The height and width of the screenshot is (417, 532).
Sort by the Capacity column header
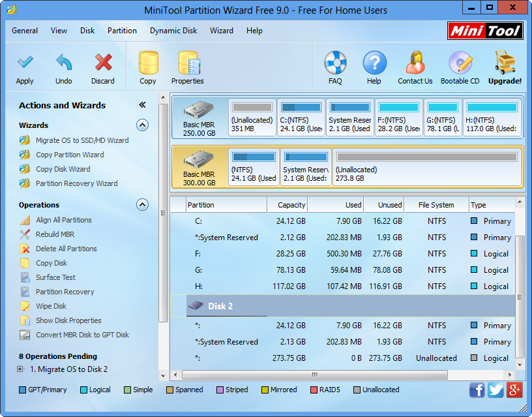coord(288,205)
